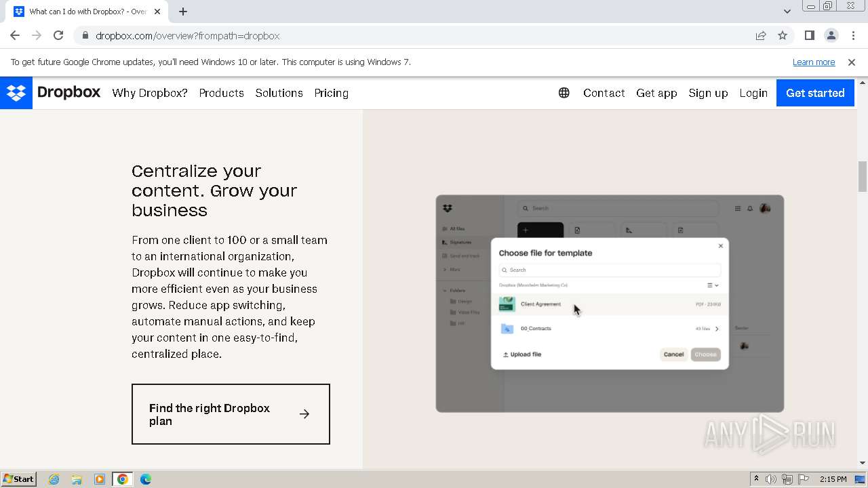Click the blue Get started button
The image size is (868, 488).
(x=815, y=93)
